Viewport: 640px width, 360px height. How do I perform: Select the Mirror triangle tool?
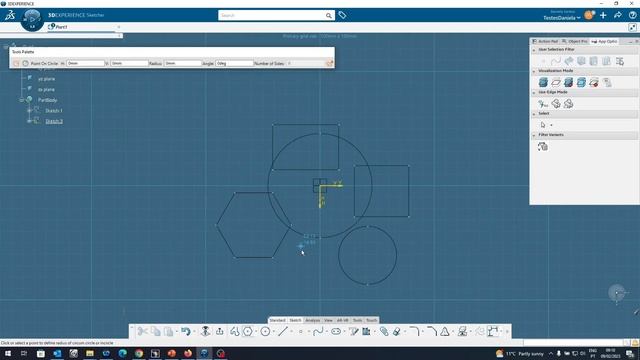point(445,331)
